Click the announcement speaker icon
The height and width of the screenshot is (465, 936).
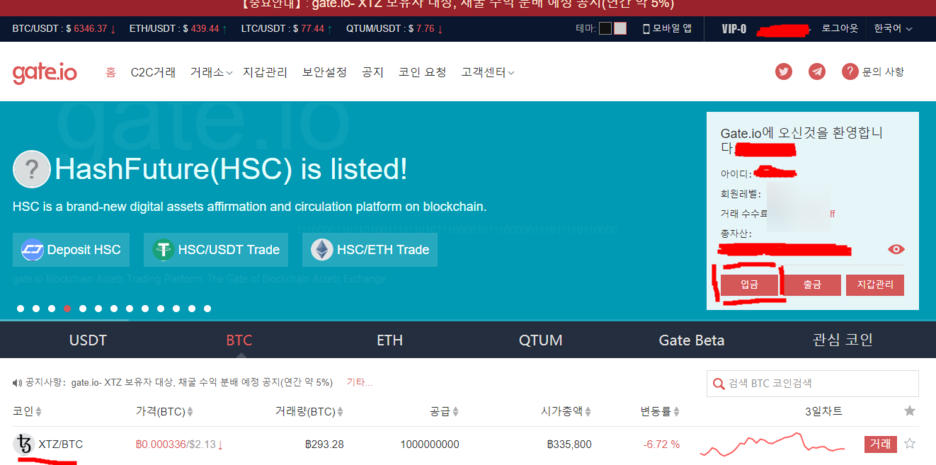[17, 382]
